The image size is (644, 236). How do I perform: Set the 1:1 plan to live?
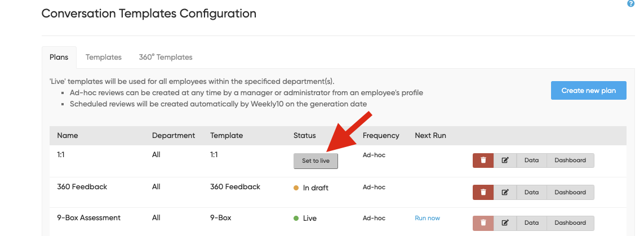point(316,161)
